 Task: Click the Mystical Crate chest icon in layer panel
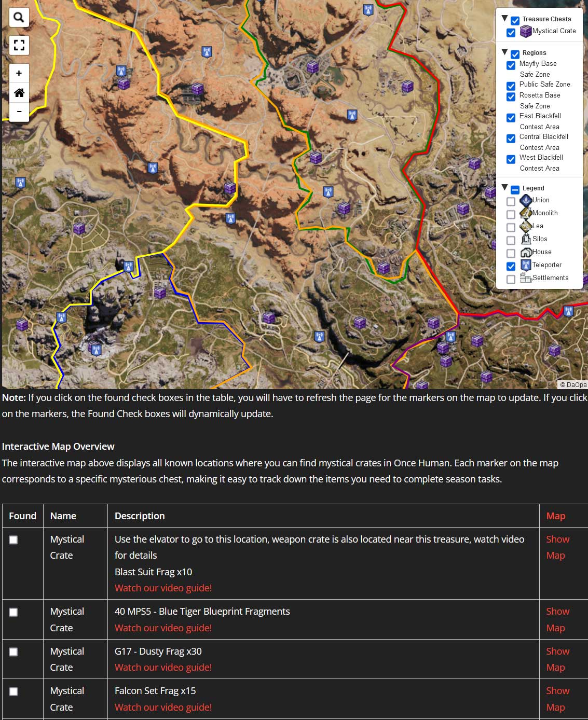click(x=526, y=31)
